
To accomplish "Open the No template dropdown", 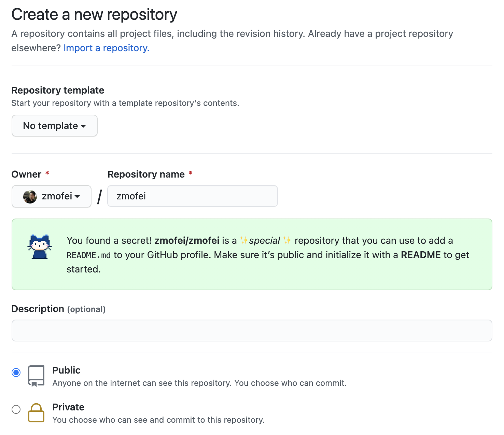I will click(x=55, y=126).
